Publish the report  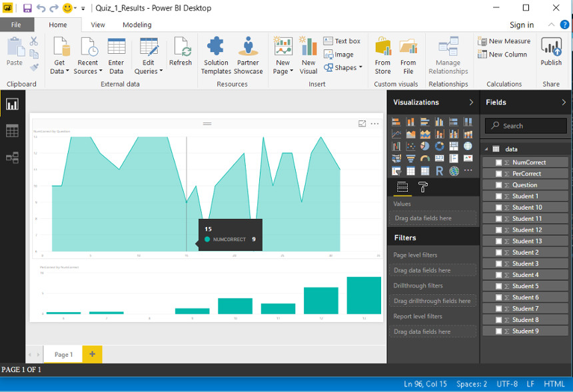(551, 51)
